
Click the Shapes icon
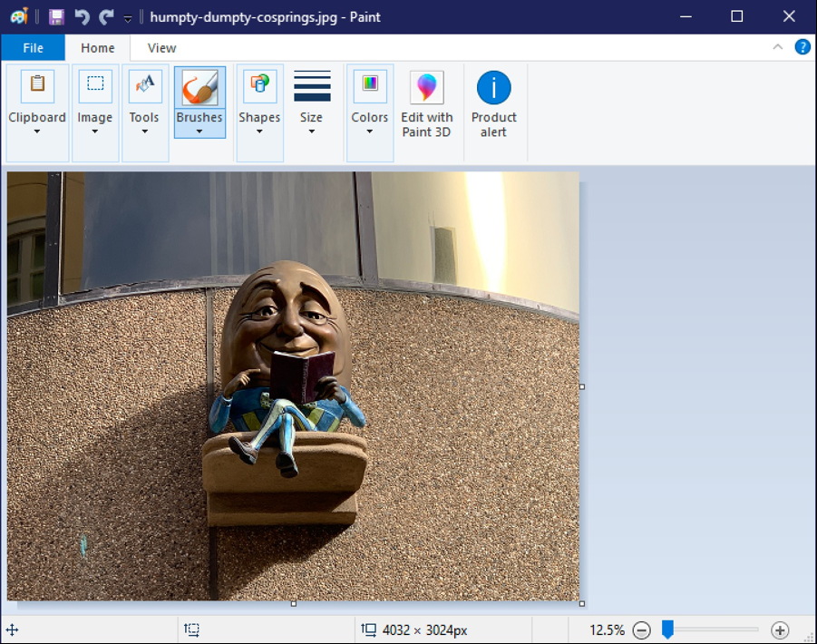pos(259,85)
